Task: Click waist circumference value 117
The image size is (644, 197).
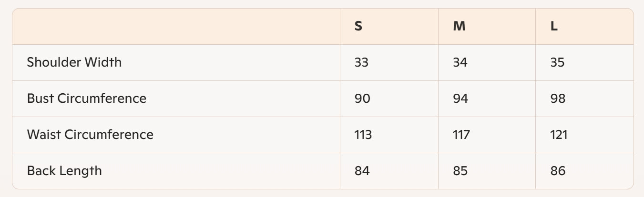Action: pyautogui.click(x=461, y=135)
